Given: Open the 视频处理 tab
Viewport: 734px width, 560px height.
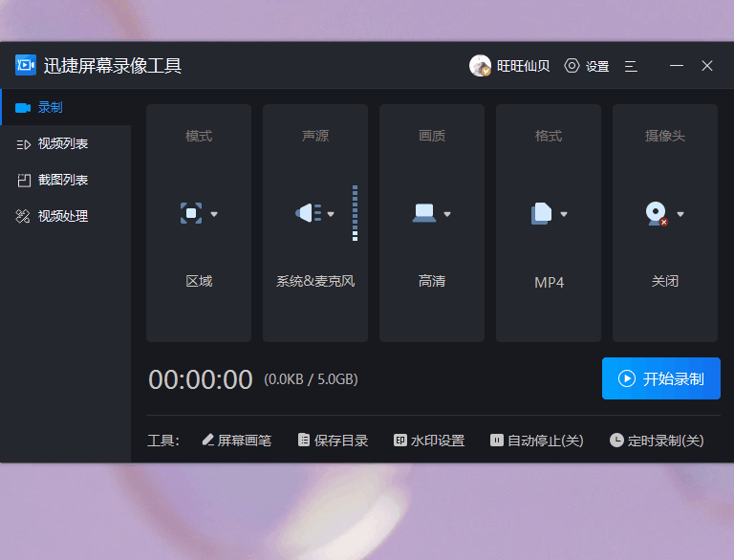Looking at the screenshot, I should [66, 216].
